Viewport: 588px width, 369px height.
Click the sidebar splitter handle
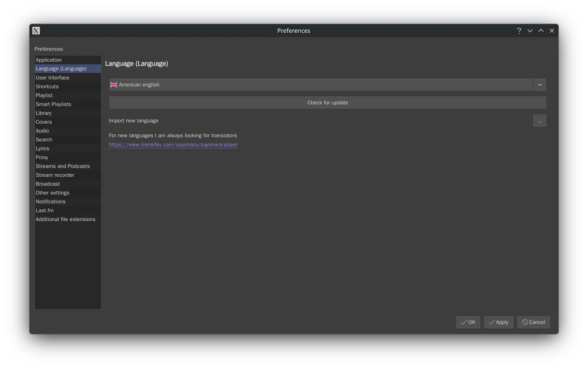coord(103,182)
